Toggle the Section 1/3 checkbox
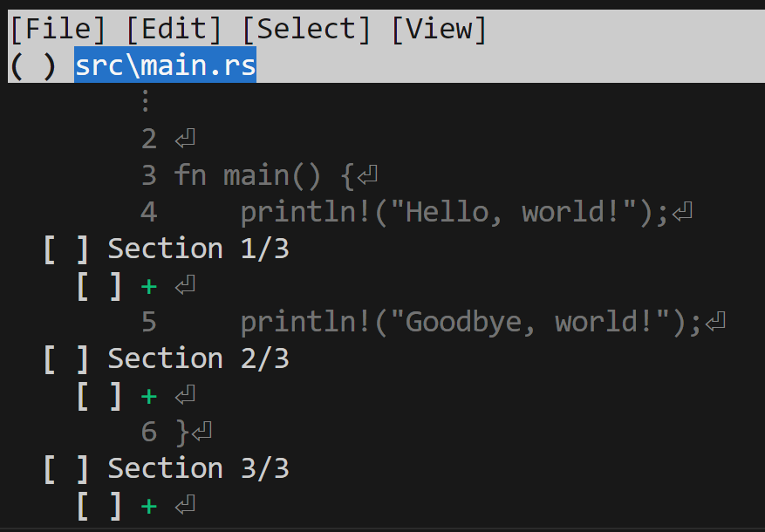This screenshot has height=532, width=765. (66, 249)
